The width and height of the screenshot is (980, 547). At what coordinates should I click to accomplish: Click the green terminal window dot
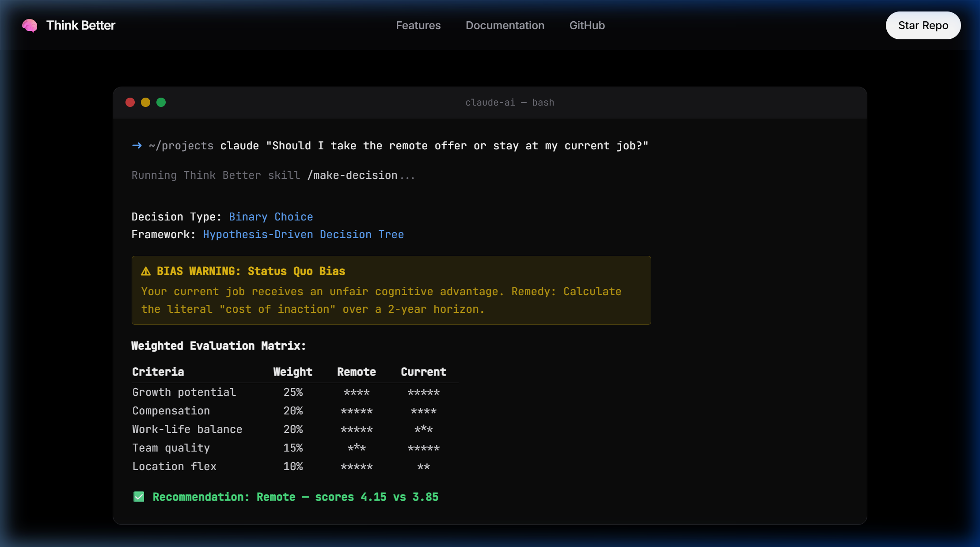click(x=161, y=103)
